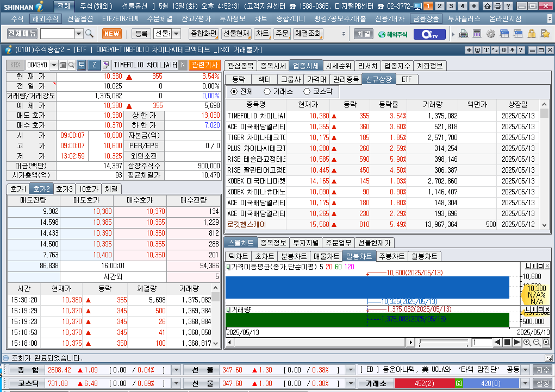Viewport: 555px width, 392px height.
Task: Click the orange 관련기사 button
Action: (204, 65)
